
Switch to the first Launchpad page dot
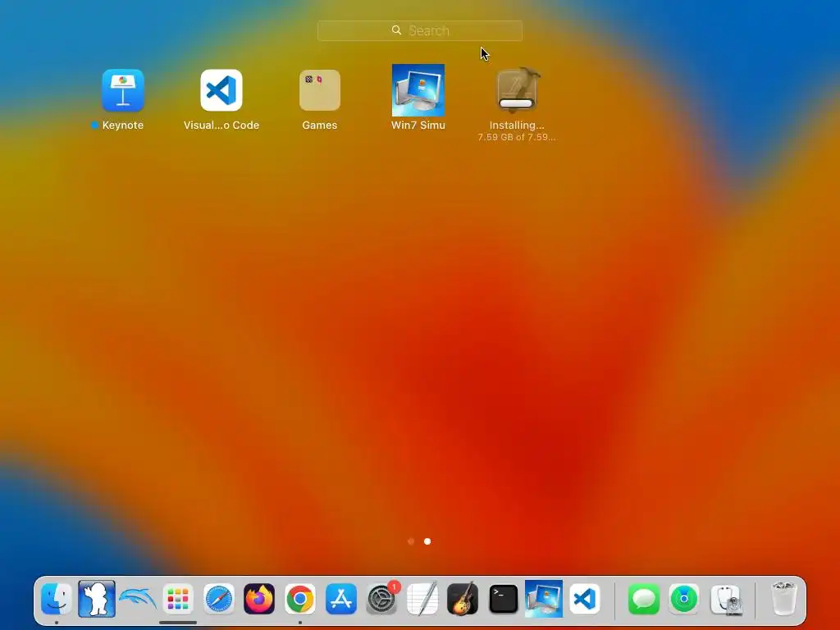pos(411,541)
